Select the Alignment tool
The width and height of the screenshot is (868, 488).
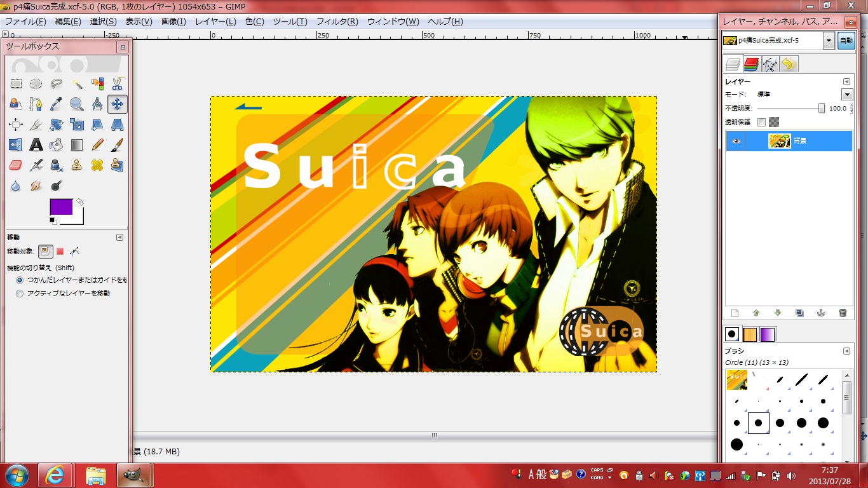(16, 125)
